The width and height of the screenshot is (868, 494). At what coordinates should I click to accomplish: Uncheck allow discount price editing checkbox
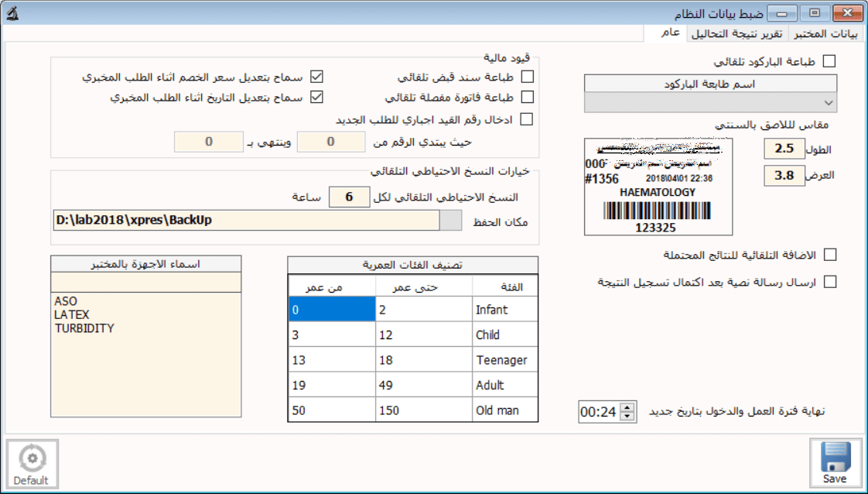click(316, 77)
